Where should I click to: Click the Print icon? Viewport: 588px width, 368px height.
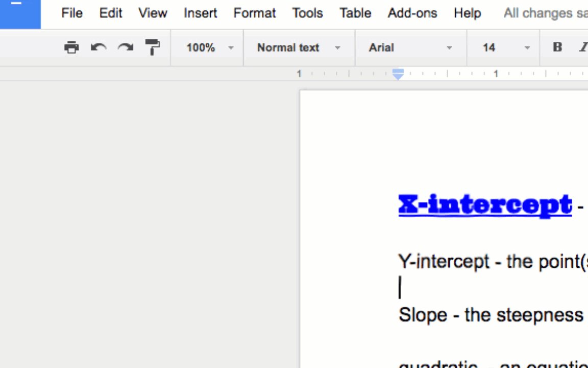tap(71, 48)
